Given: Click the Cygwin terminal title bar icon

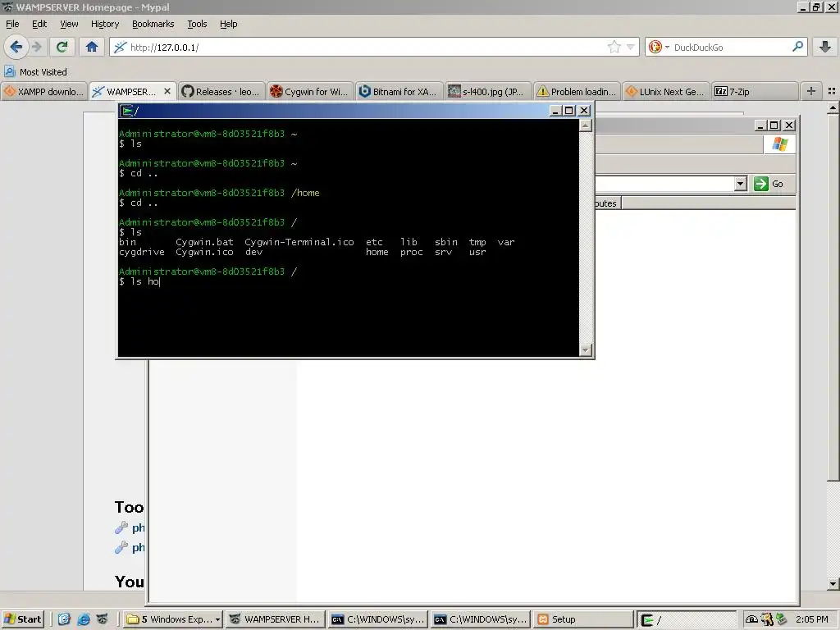Looking at the screenshot, I should click(x=126, y=111).
